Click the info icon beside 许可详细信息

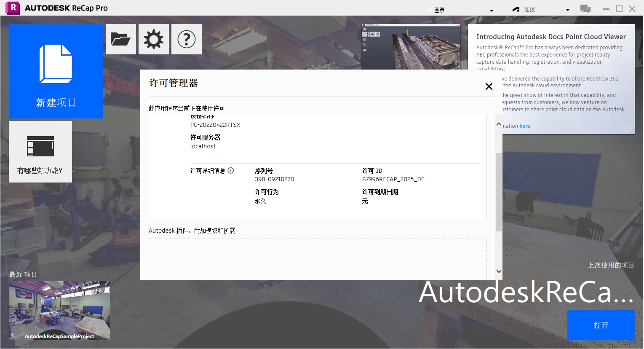[231, 171]
